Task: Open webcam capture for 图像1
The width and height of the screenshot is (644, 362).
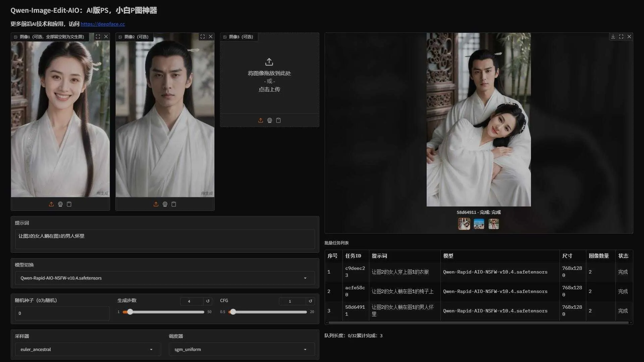Action: pyautogui.click(x=60, y=204)
